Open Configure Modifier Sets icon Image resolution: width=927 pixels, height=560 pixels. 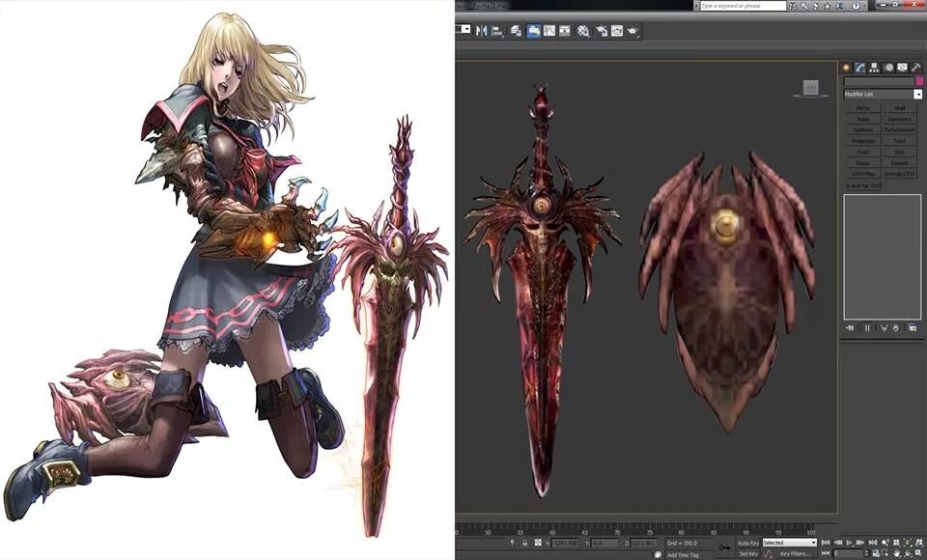click(x=913, y=327)
